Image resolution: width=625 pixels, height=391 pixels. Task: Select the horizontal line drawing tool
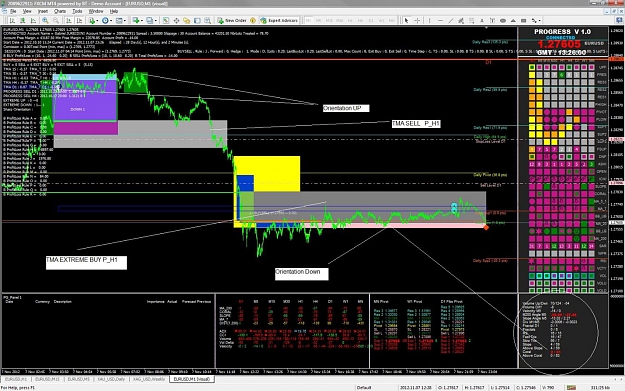tap(440, 20)
